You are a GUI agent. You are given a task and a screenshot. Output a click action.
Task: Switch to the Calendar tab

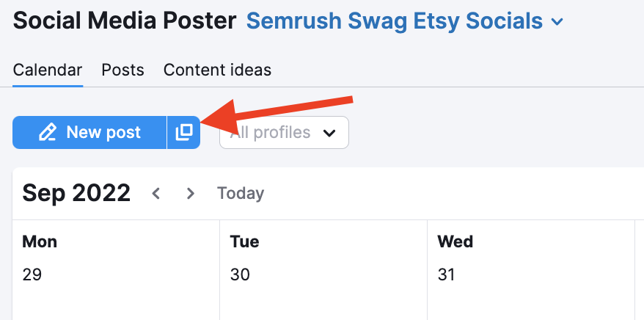tap(48, 70)
